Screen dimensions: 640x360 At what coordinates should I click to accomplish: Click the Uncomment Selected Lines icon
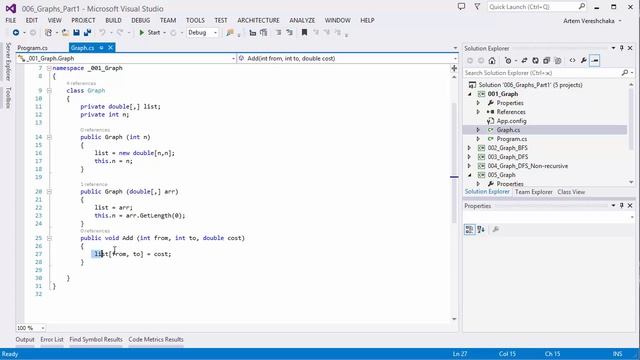point(264,33)
